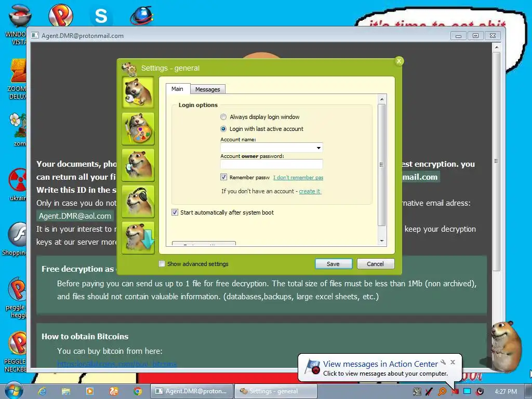The image size is (532, 399).
Task: Open the I don't remember password link
Action: tap(298, 178)
